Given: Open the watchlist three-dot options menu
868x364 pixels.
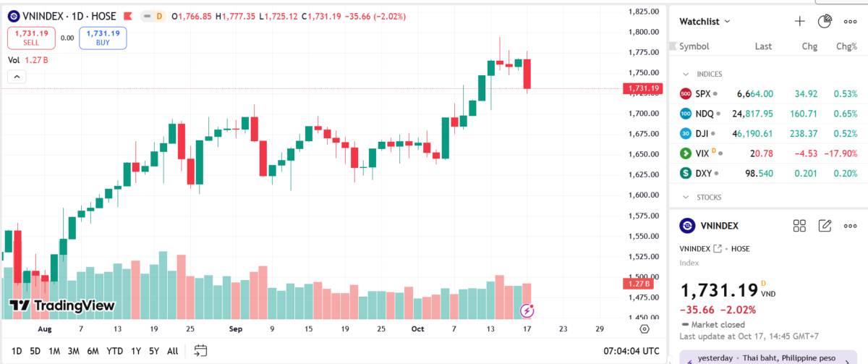Looking at the screenshot, I should pos(850,22).
